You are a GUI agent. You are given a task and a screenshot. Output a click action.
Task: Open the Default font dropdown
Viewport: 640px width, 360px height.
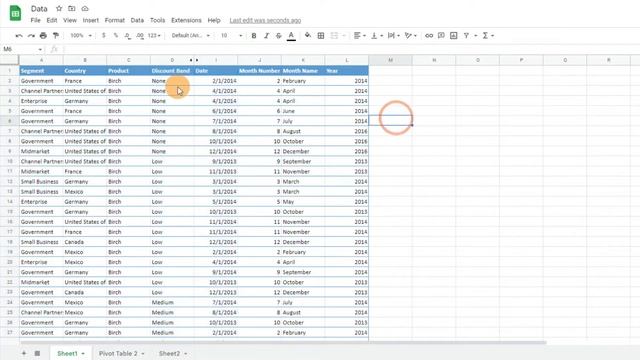(x=191, y=36)
